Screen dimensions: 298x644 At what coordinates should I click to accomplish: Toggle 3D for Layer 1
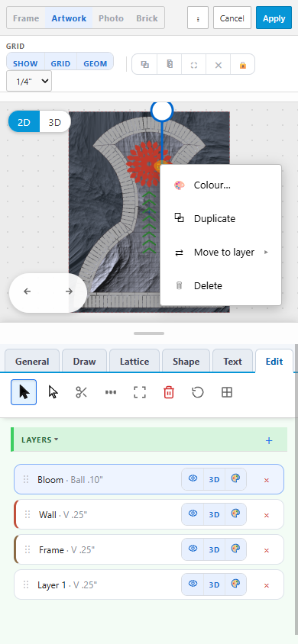point(214,584)
